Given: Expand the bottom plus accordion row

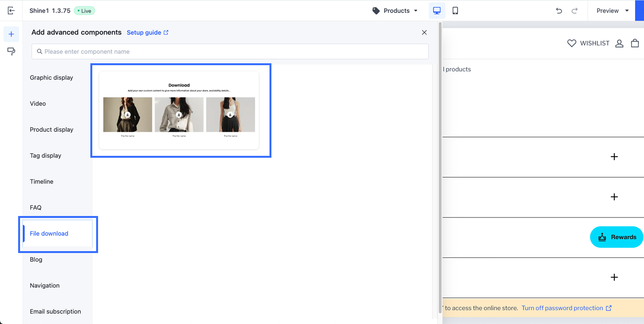Looking at the screenshot, I should click(x=614, y=277).
